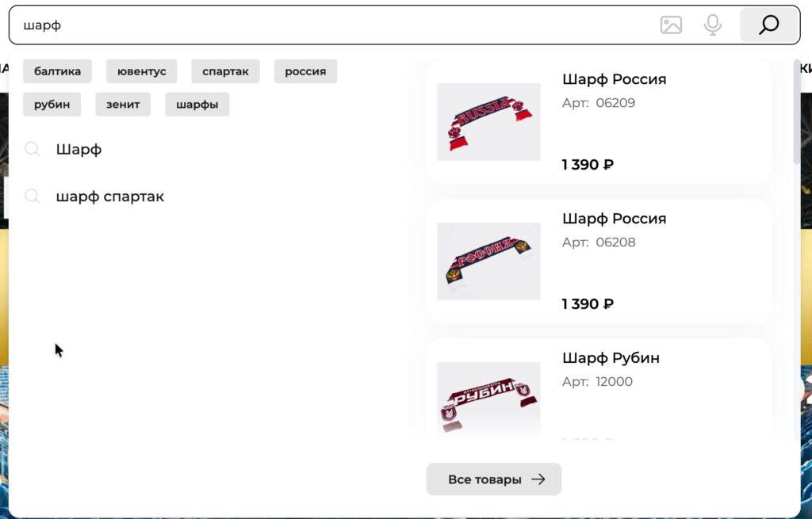Select the рубин tag chip
The height and width of the screenshot is (519, 812).
click(52, 104)
